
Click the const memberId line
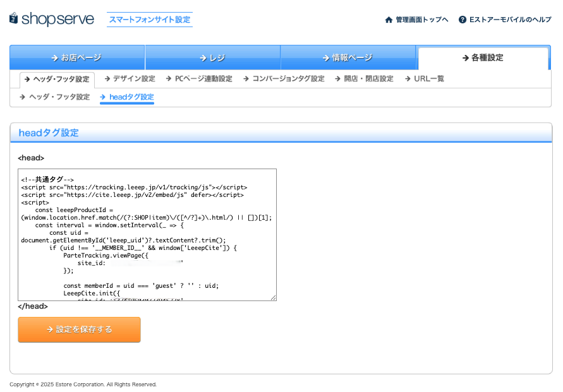coord(141,286)
